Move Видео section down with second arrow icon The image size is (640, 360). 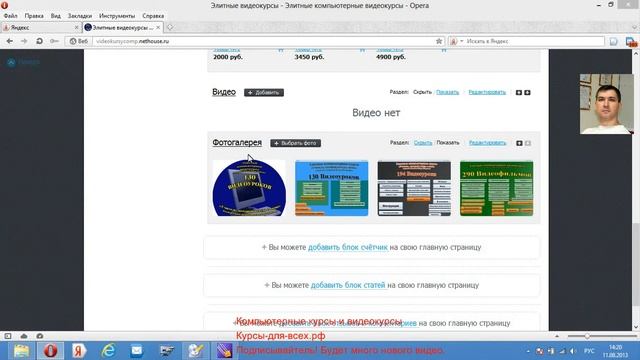[527, 93]
